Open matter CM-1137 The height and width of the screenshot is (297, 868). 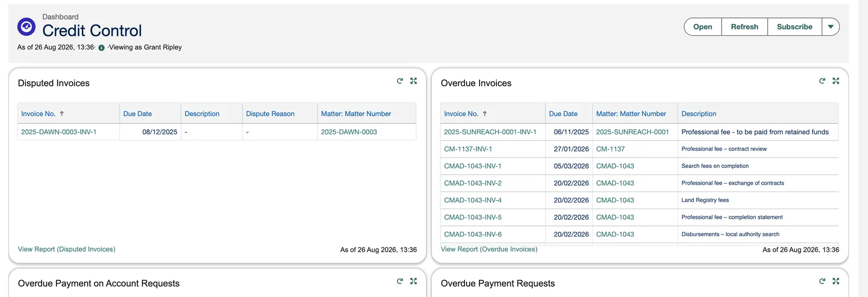coord(610,149)
